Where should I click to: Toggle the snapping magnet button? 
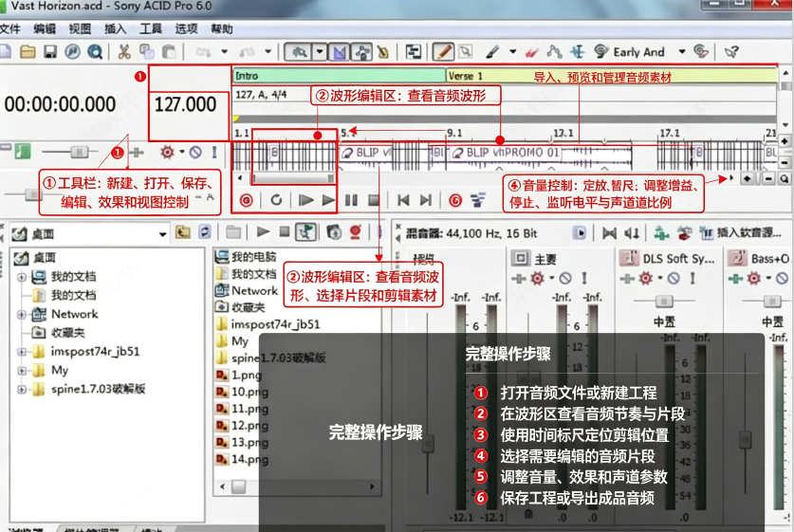299,51
